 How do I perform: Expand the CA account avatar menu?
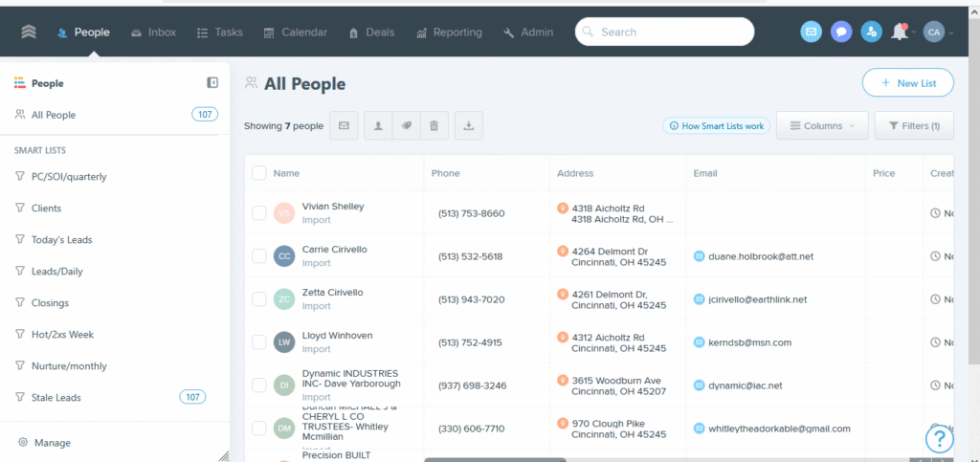coord(938,32)
